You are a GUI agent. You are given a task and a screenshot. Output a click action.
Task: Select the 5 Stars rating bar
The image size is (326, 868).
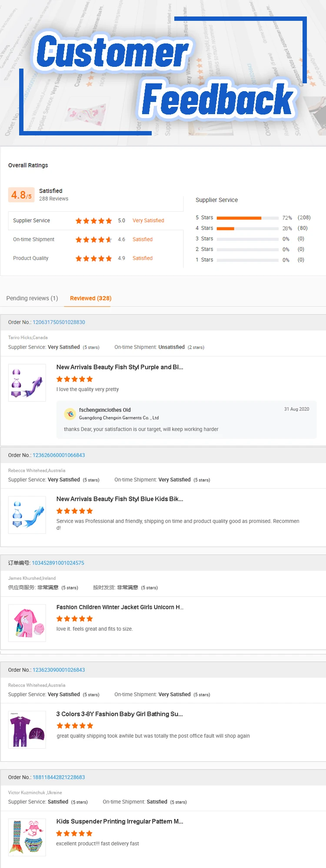(247, 218)
